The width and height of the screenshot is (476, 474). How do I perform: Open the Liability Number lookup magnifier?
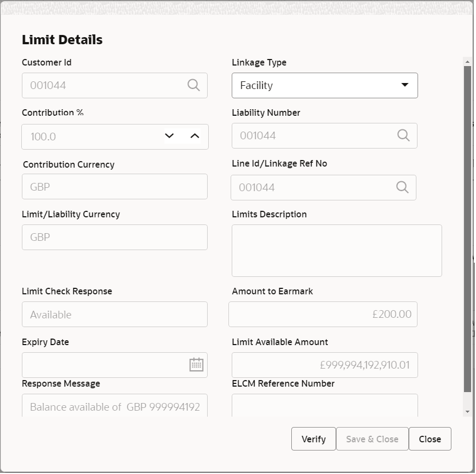point(403,135)
